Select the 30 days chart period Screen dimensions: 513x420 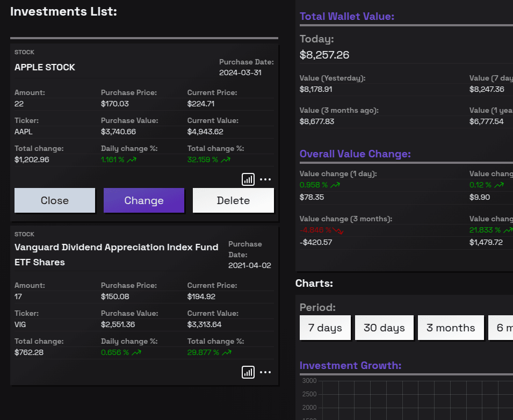(x=384, y=327)
